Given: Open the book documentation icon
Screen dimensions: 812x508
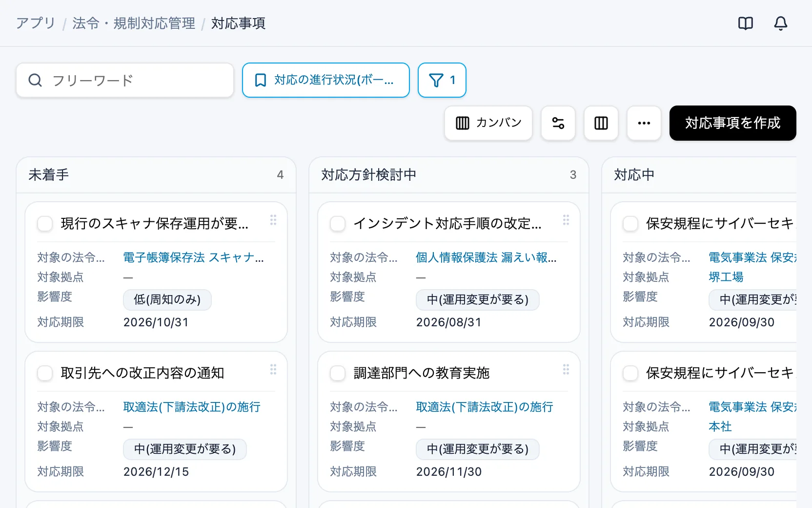Looking at the screenshot, I should click(745, 23).
